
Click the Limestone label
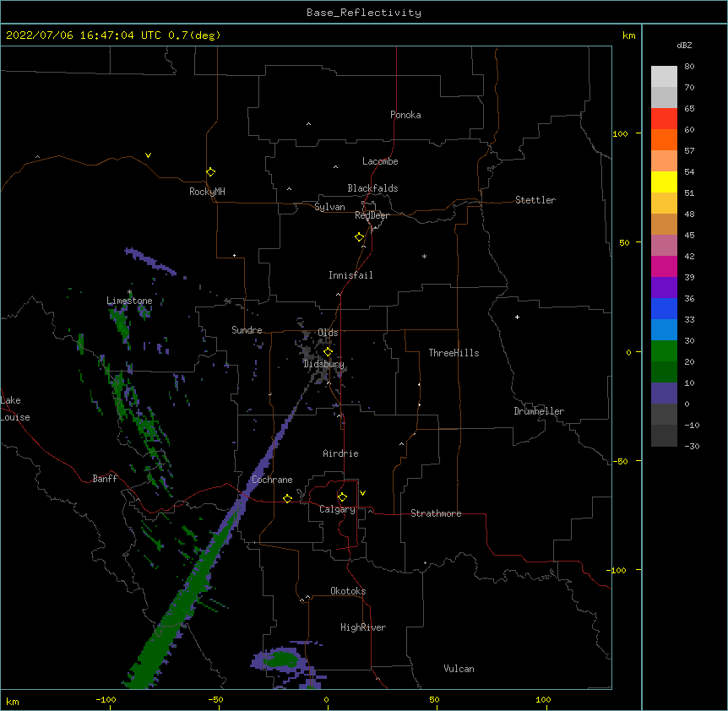pos(129,301)
